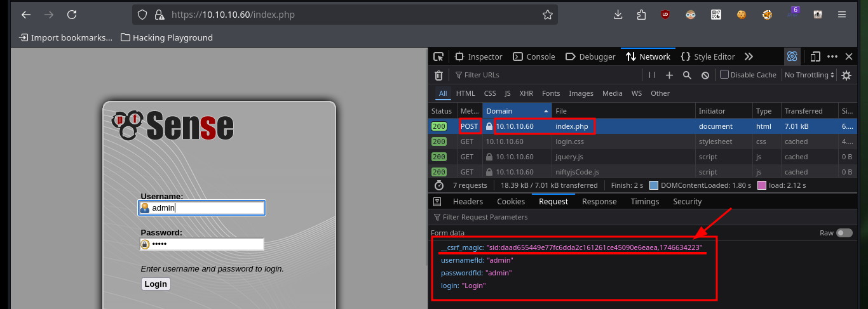
Task: Click the React devtools atom icon
Action: pyautogui.click(x=792, y=56)
